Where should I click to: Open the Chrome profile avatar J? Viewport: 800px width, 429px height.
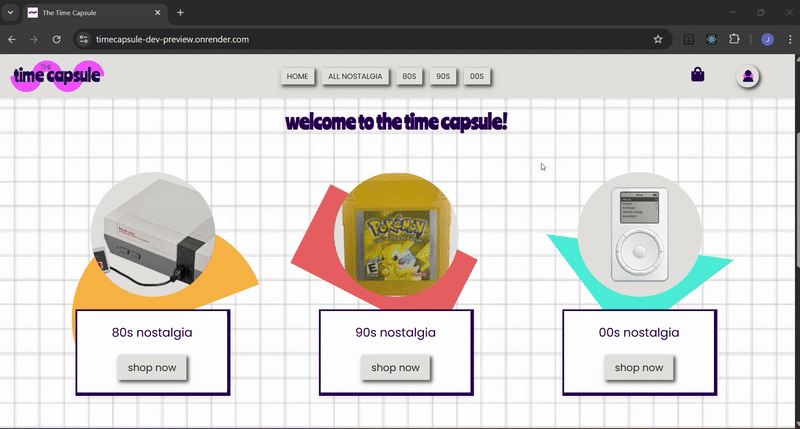click(x=767, y=39)
